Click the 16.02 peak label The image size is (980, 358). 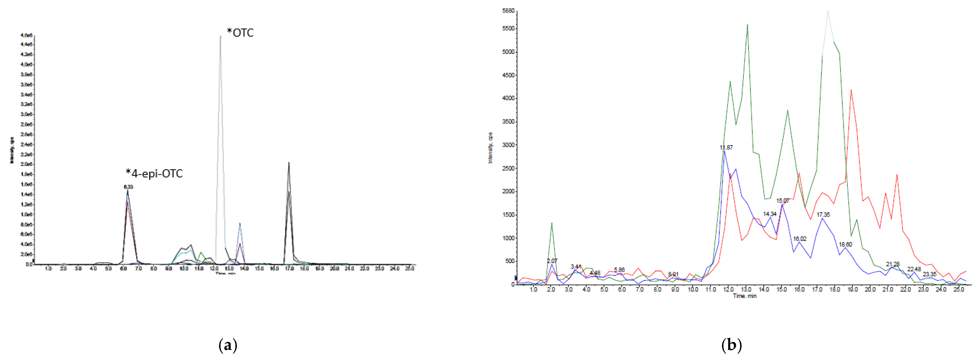pyautogui.click(x=800, y=239)
